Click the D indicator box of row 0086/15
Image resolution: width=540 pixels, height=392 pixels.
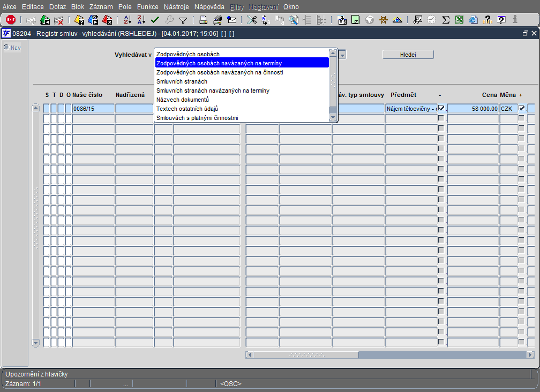(61, 109)
